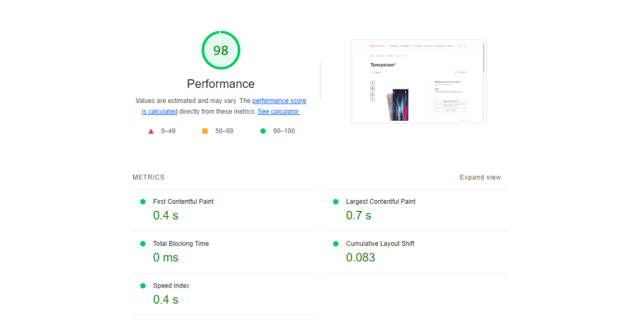Click the 98 performance score gauge

(x=221, y=50)
